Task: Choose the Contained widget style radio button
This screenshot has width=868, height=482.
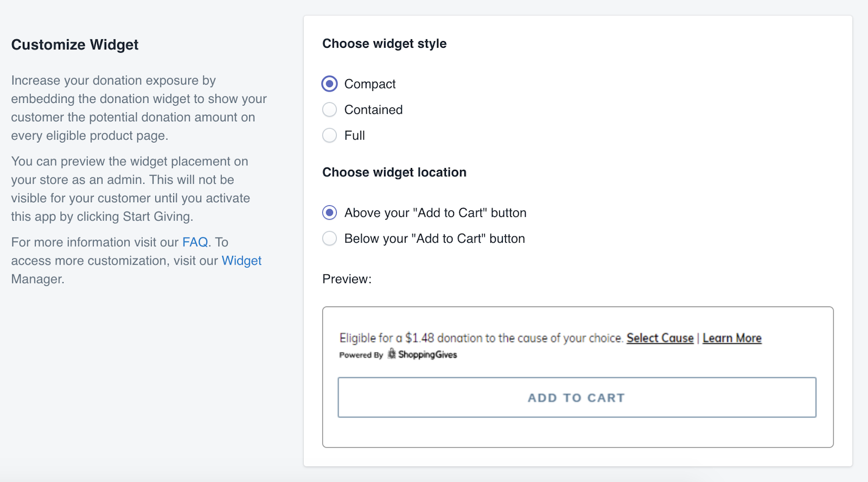Action: coord(329,110)
